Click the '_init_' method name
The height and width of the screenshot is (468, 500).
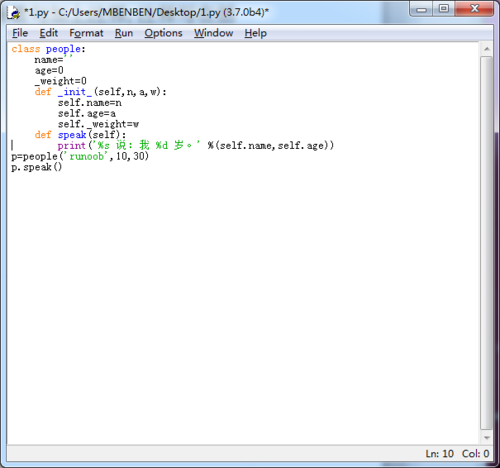click(x=75, y=92)
